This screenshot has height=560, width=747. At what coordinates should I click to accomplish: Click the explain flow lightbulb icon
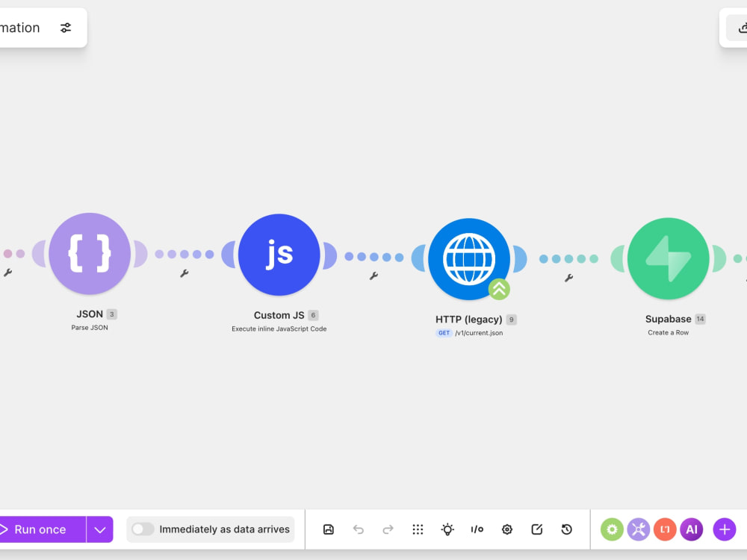coord(447,529)
